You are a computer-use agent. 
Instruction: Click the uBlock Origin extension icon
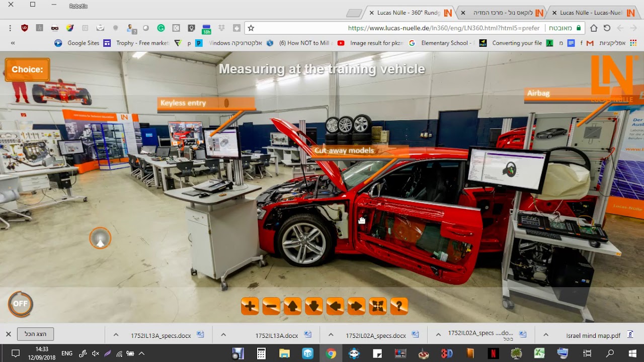24,28
